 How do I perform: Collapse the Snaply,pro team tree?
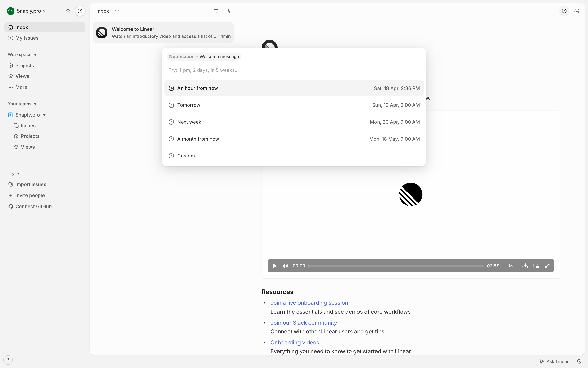(45, 115)
